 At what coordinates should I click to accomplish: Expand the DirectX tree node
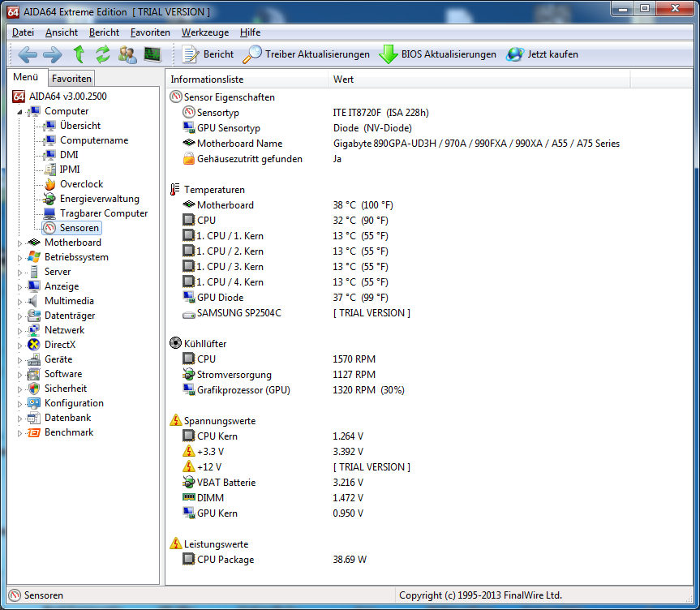[x=19, y=346]
